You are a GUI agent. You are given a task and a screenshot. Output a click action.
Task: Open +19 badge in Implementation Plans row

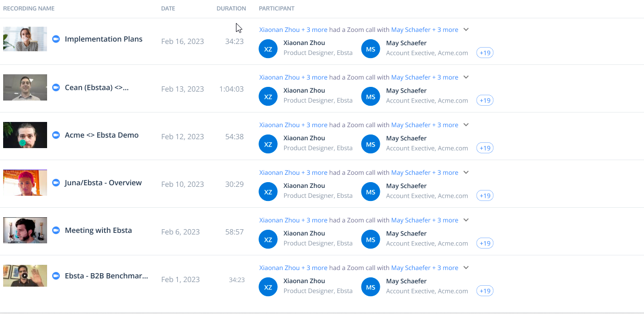point(485,53)
